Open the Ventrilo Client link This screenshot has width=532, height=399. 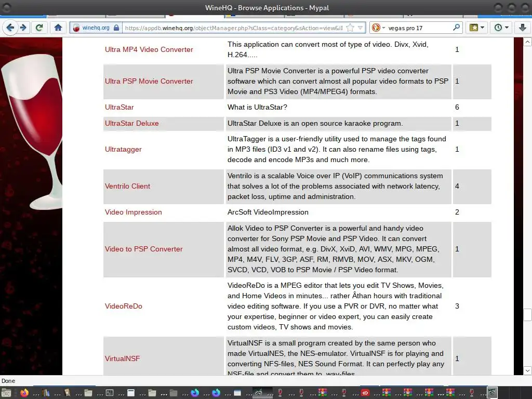click(x=127, y=187)
